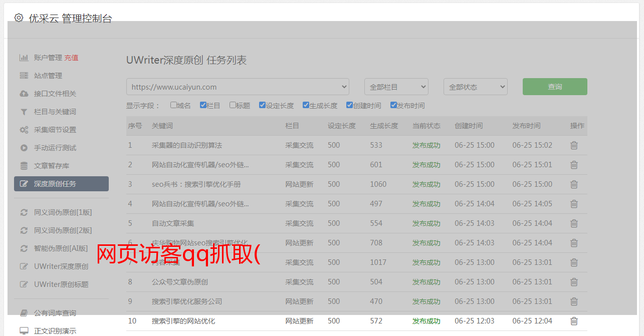The height and width of the screenshot is (336, 644).
Task: Delete row 8 公众号文章伪原创
Action: [x=574, y=282]
